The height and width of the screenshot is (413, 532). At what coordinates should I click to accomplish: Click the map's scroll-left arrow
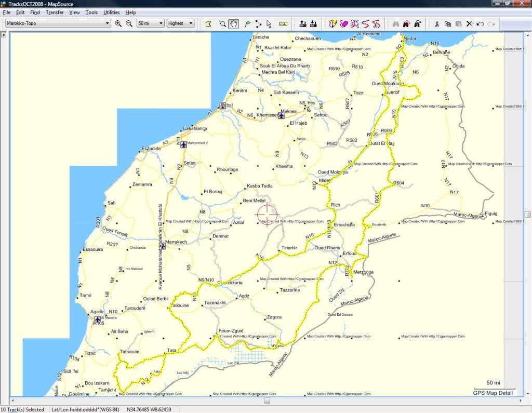point(13,401)
